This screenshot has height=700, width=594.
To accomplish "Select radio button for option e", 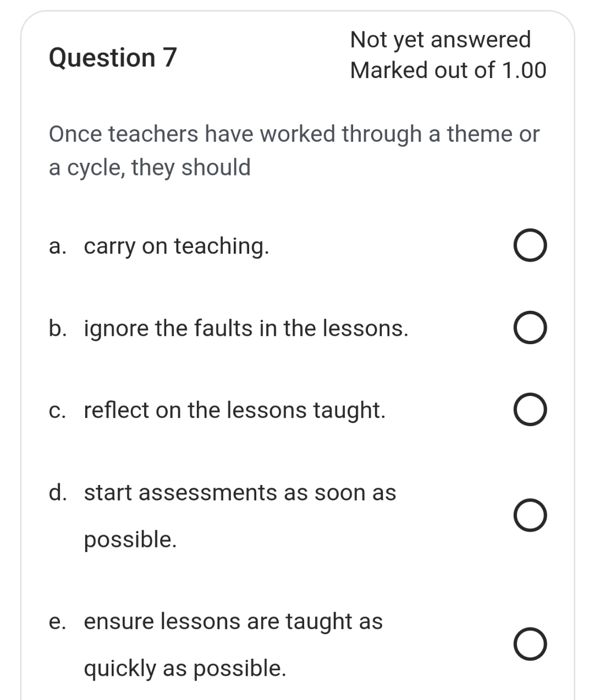I will click(x=530, y=643).
